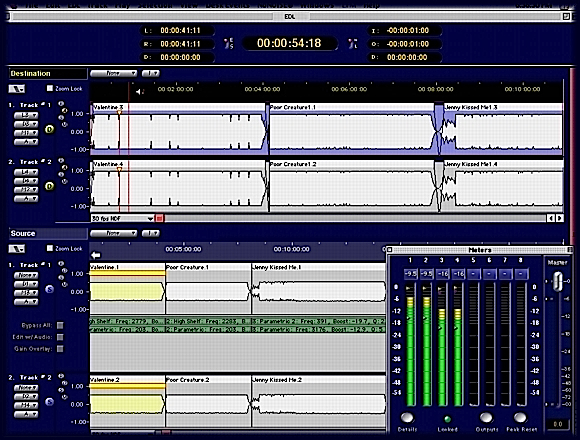
Task: Open the small dropdown next to Destination None
Action: point(151,73)
